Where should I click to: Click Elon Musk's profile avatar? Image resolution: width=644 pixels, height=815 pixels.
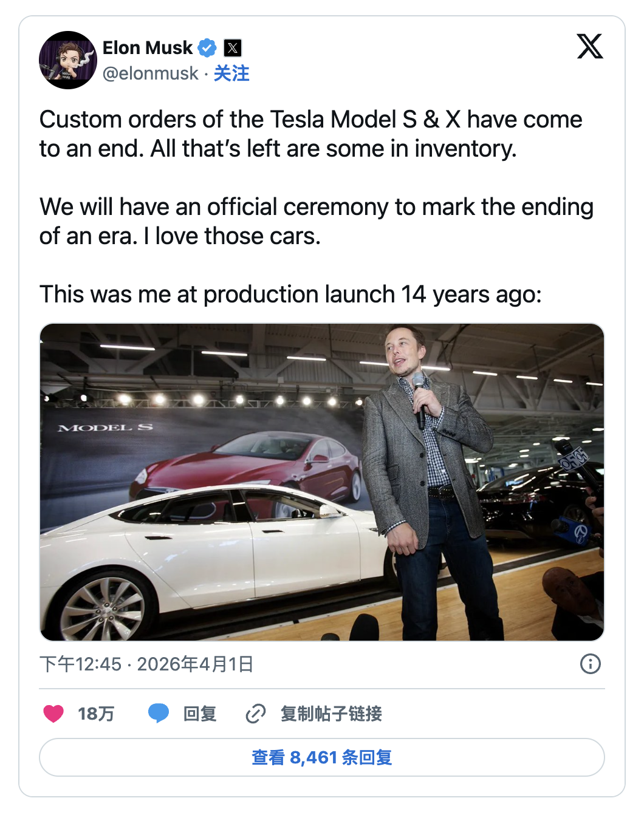(68, 60)
